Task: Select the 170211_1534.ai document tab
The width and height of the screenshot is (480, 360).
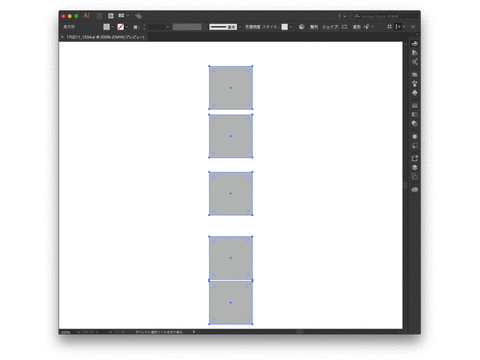Action: pyautogui.click(x=105, y=37)
